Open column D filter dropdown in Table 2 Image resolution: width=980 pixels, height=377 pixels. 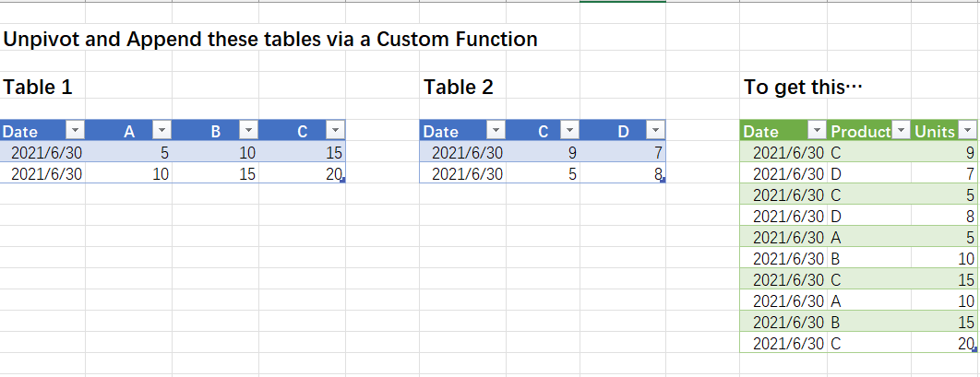(655, 131)
